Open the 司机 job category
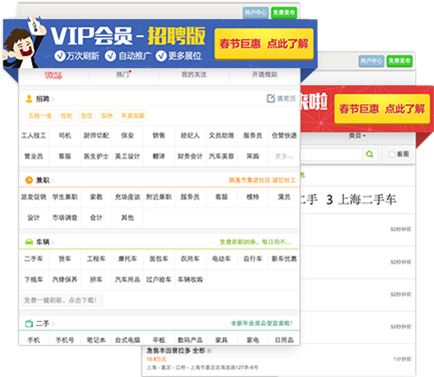 pos(65,136)
